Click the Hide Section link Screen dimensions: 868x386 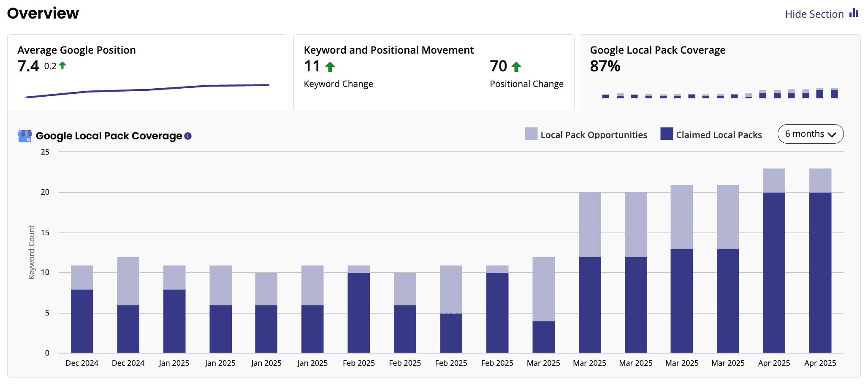tap(814, 14)
